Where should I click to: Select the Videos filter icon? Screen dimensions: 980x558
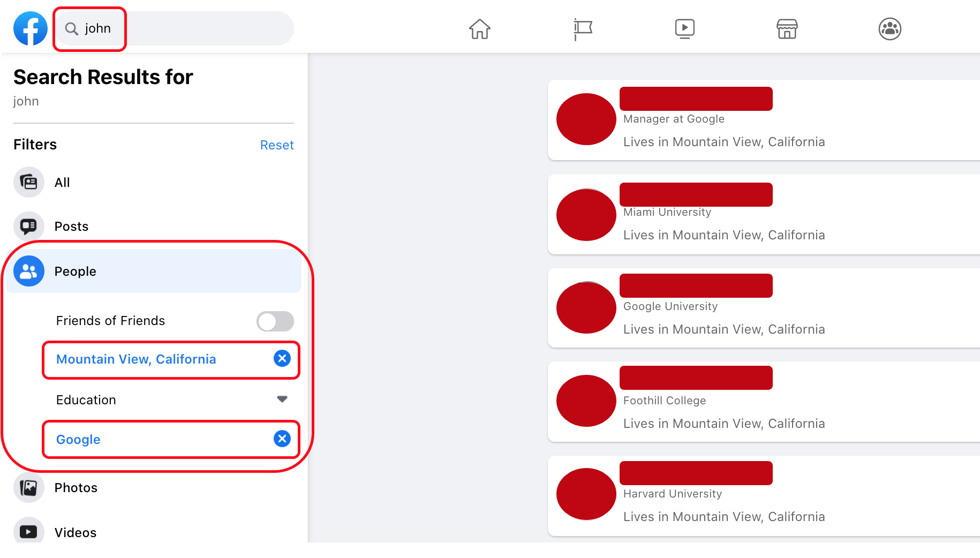28,531
